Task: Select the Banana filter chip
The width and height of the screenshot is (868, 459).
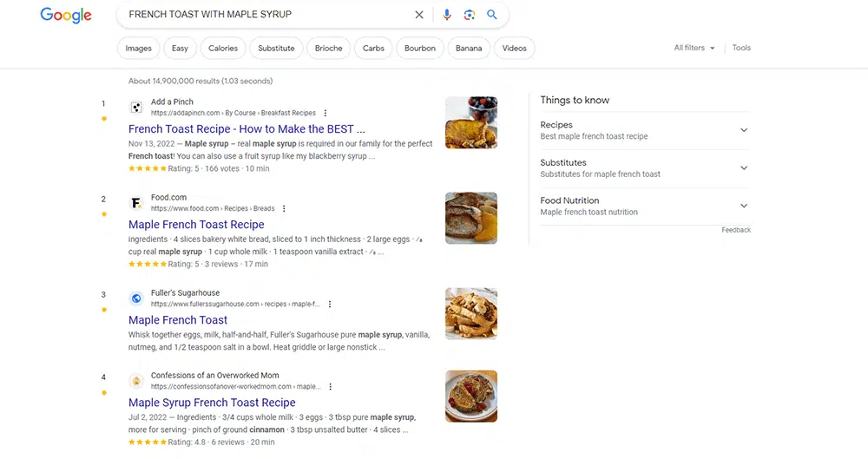Action: [x=469, y=49]
